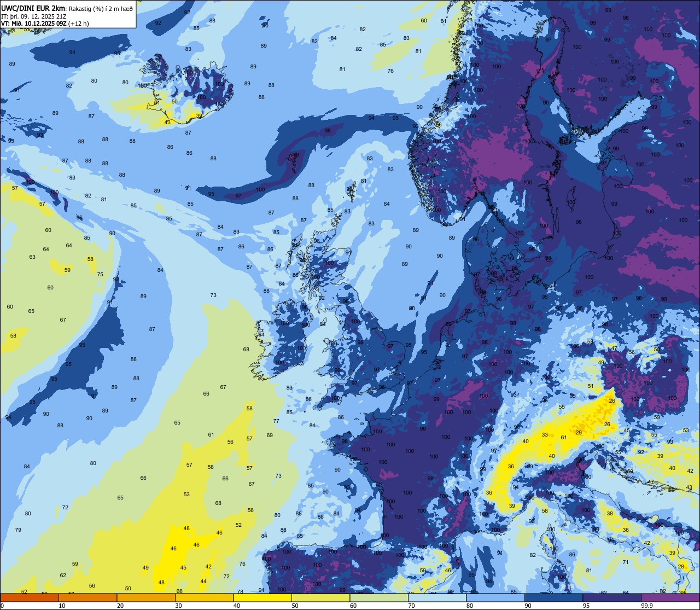
Task: Click the humidity value 79 on the map
Action: (x=18, y=530)
